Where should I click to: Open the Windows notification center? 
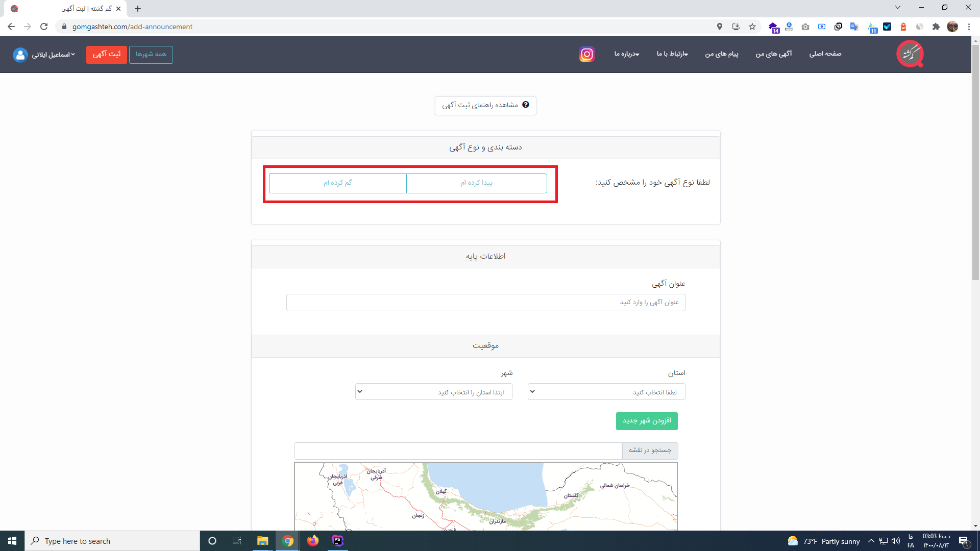tap(964, 541)
